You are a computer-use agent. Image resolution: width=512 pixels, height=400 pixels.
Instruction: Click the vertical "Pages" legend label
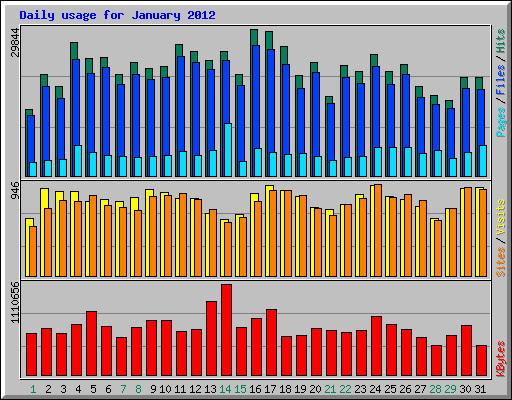[x=501, y=122]
